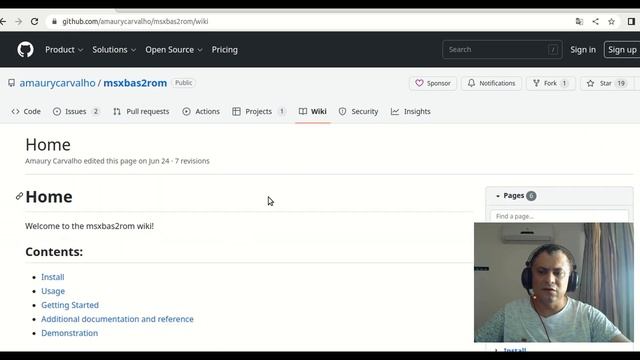This screenshot has height=360, width=640.
Task: Click the slash shortcut icon in search
Action: coord(553,50)
